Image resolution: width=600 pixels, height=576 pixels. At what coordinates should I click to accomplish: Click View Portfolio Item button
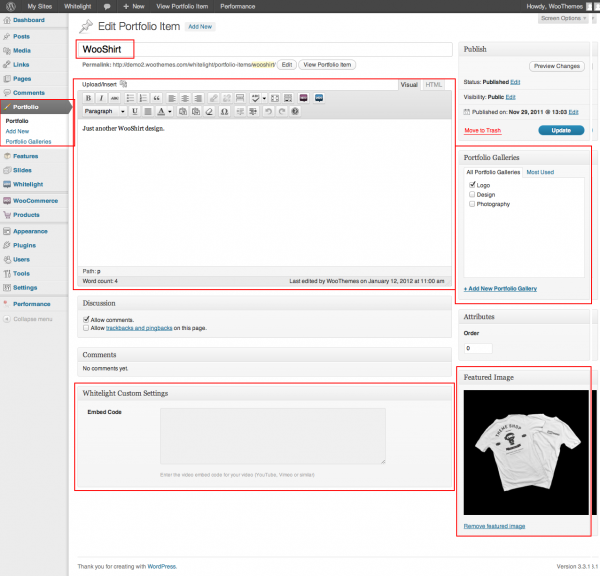pos(327,65)
